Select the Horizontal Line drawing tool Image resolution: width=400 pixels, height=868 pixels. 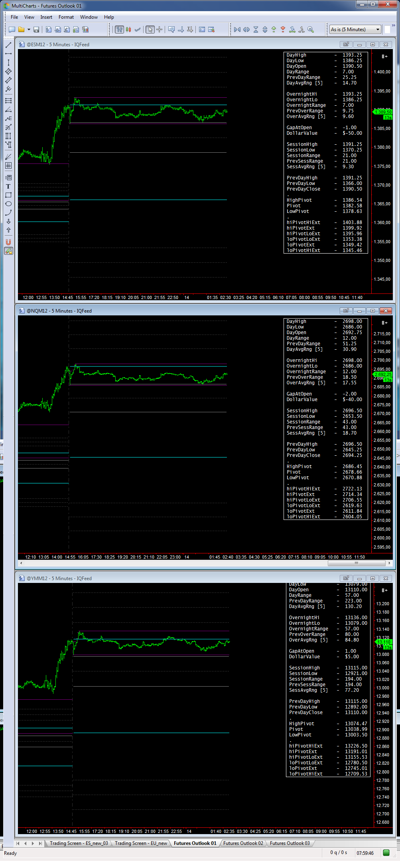[8, 54]
